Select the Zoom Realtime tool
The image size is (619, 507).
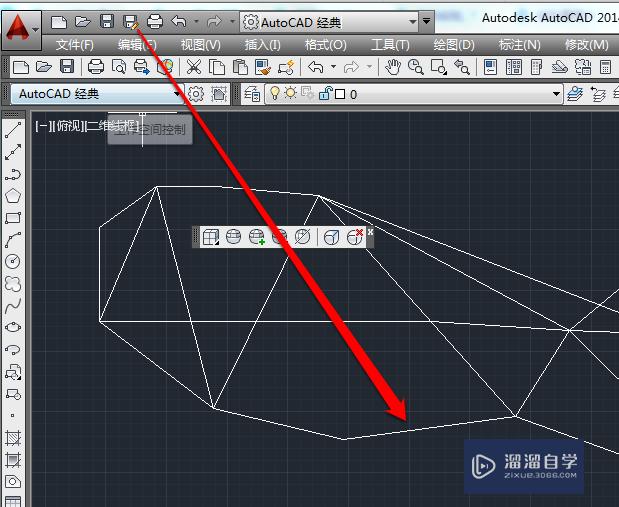[416, 67]
